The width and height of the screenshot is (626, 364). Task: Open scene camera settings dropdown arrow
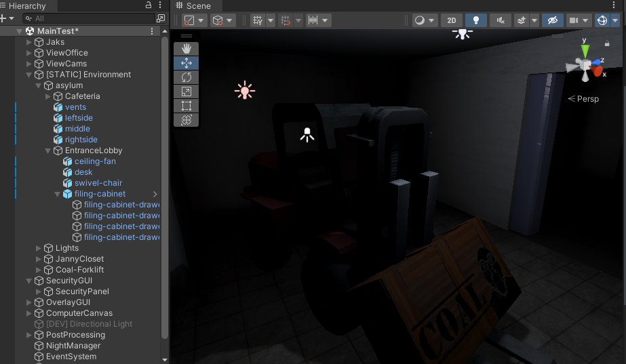pyautogui.click(x=586, y=20)
